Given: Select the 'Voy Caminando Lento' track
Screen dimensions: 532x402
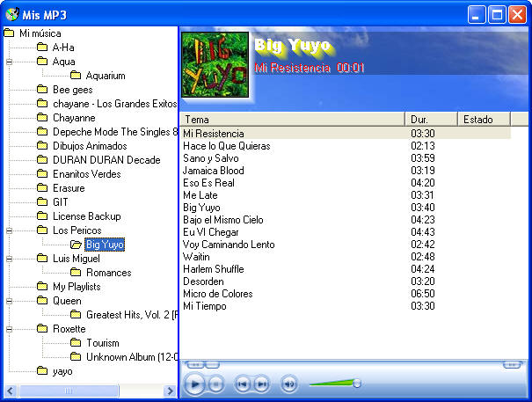Looking at the screenshot, I should click(229, 245).
